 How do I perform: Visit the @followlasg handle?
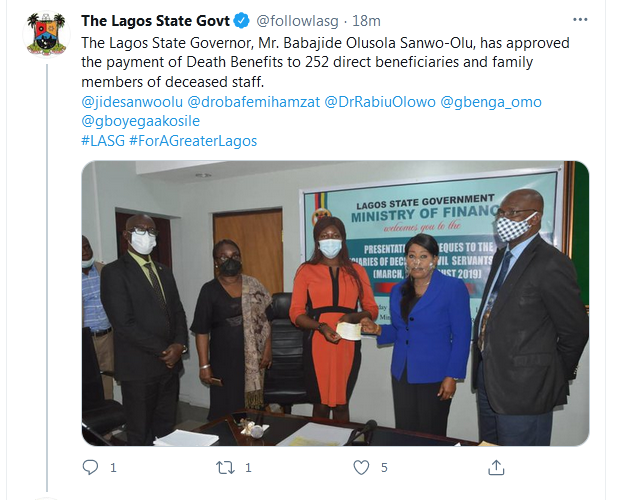(297, 21)
